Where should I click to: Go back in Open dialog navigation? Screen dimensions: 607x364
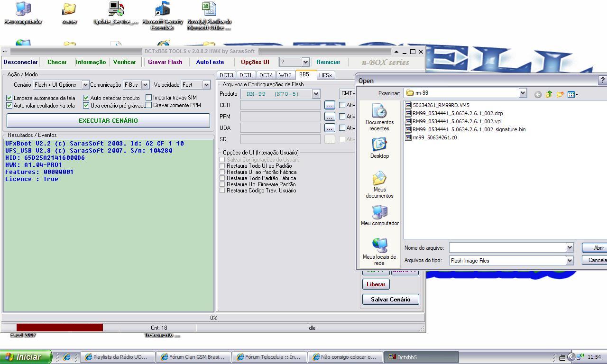pos(538,94)
